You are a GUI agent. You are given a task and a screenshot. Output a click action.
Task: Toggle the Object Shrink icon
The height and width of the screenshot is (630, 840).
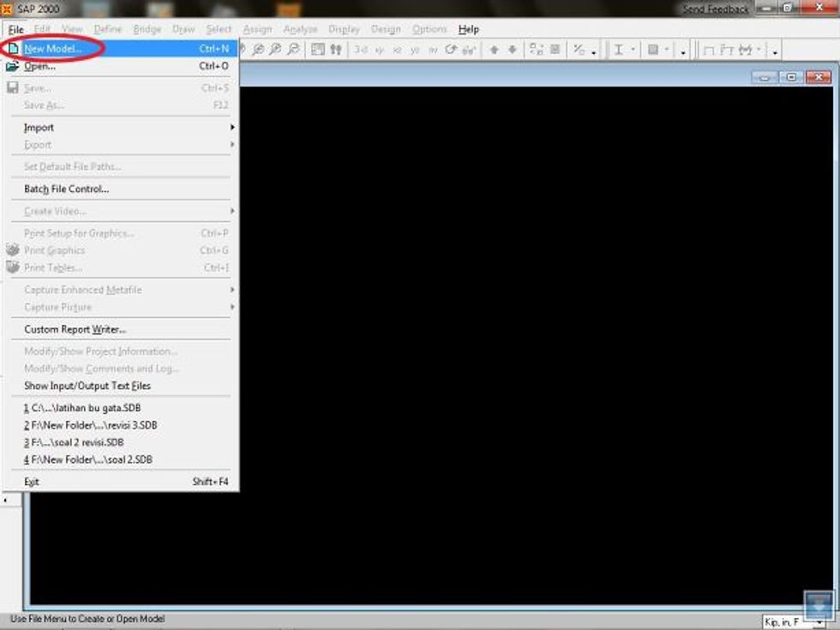pyautogui.click(x=537, y=50)
